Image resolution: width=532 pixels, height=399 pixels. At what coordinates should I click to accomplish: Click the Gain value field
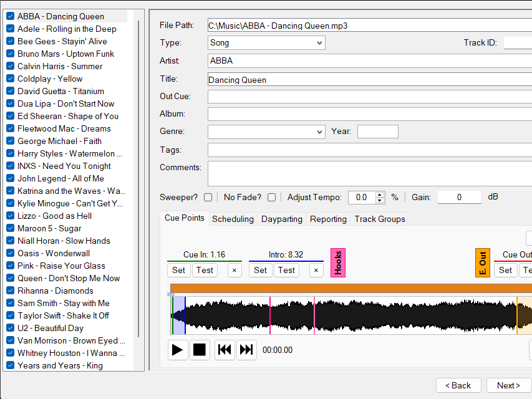click(x=460, y=197)
